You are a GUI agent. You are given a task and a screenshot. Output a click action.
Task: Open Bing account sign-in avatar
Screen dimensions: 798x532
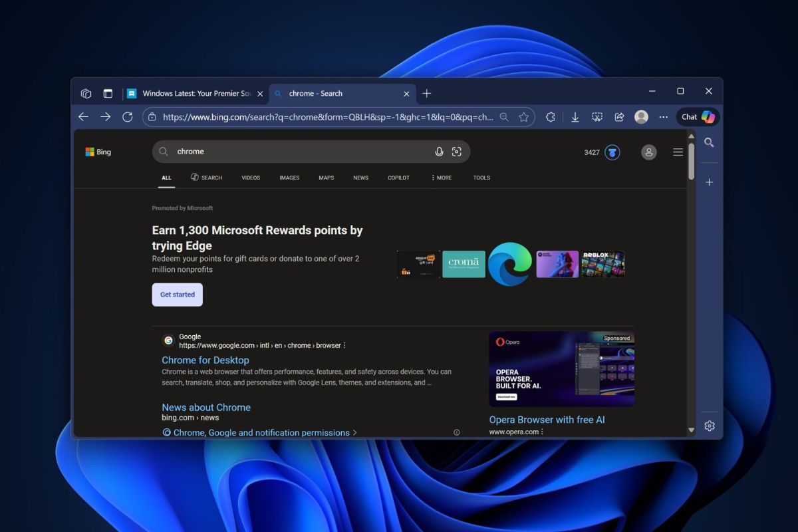[649, 152]
